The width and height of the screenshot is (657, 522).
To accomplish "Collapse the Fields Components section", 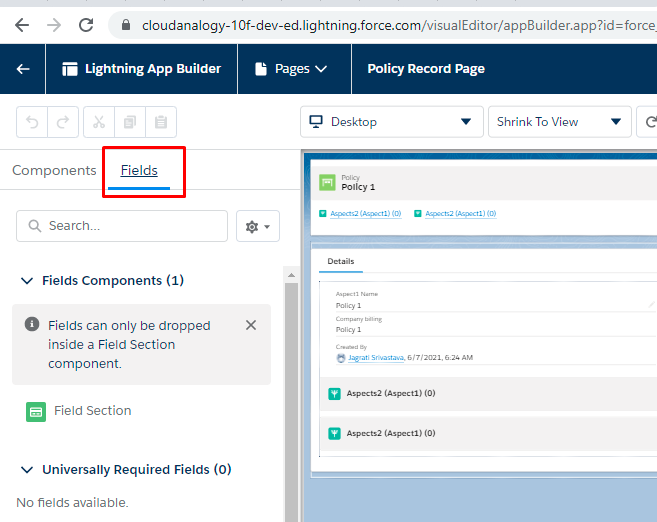I will pos(27,281).
